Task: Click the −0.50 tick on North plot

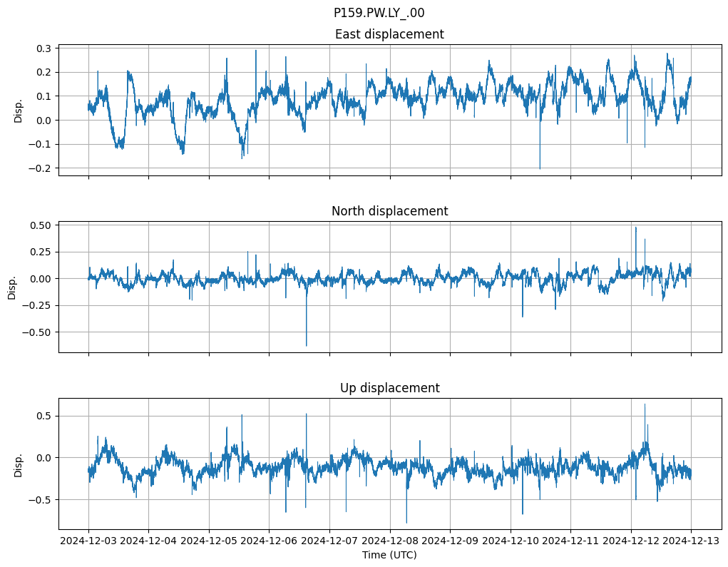Action: [x=37, y=332]
